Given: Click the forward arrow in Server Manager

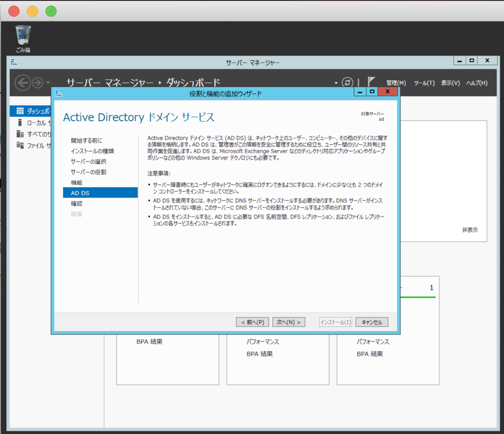Looking at the screenshot, I should (37, 83).
